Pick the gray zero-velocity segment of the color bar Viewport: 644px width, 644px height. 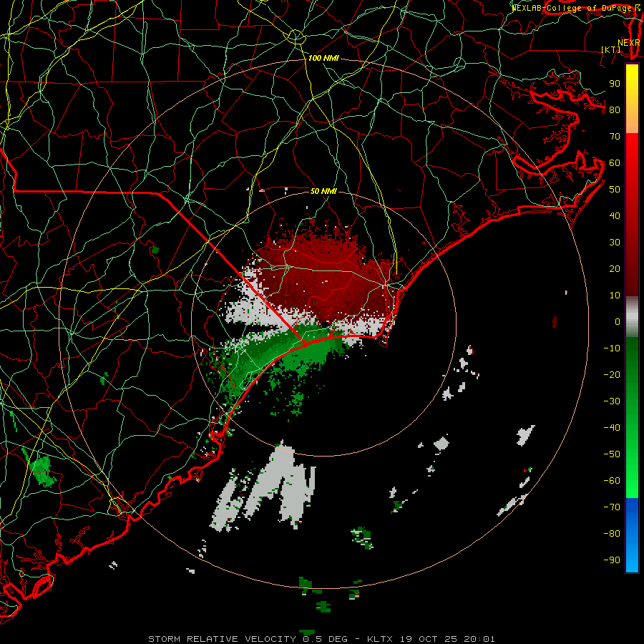[632, 318]
